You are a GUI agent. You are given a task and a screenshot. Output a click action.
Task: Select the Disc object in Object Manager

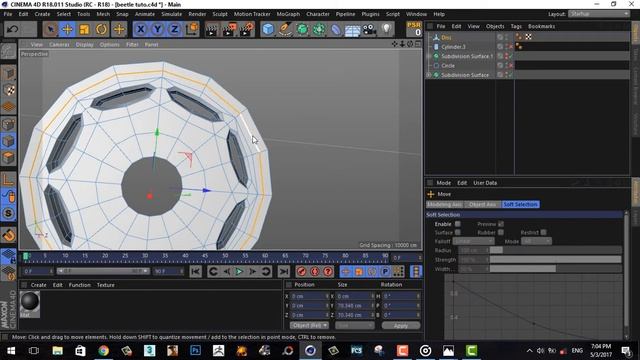(x=446, y=37)
